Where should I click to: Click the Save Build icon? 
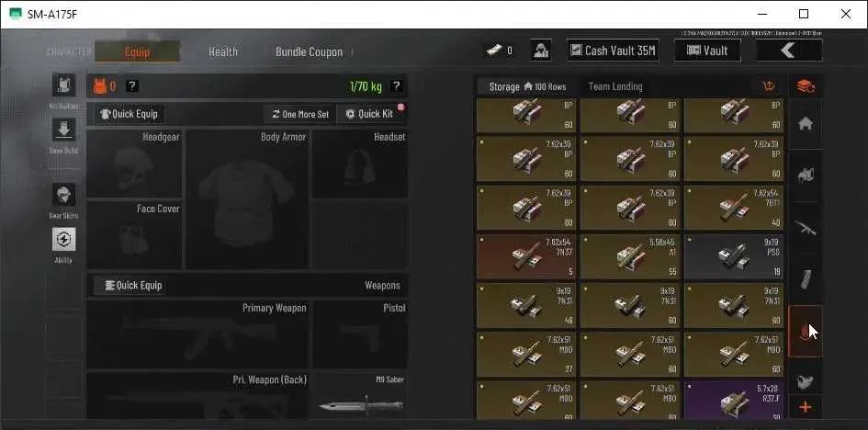click(63, 130)
